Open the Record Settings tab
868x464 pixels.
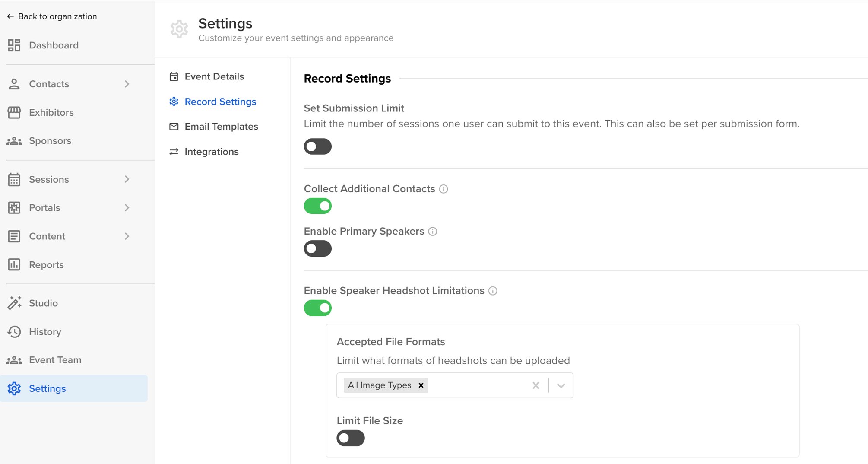[220, 102]
